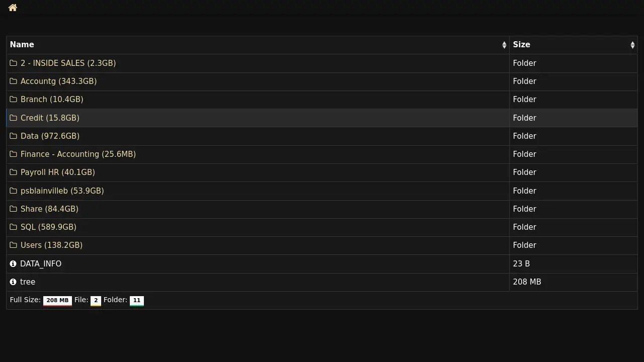
Task: Click folder icon next to Payroll HR
Action: pos(14,172)
